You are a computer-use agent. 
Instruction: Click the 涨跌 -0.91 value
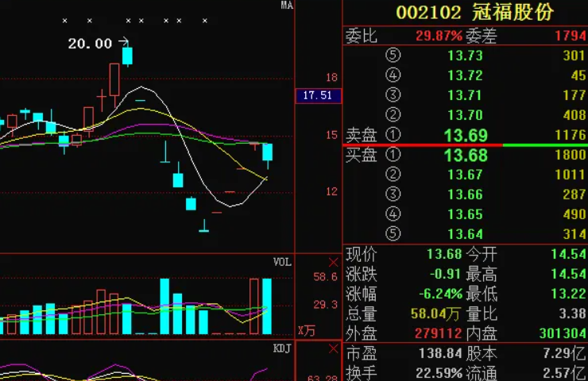tap(445, 274)
